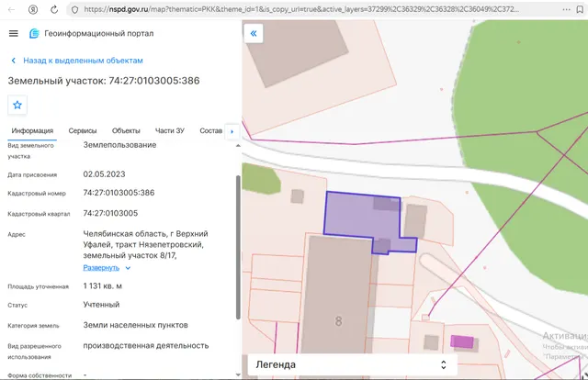This screenshot has width=588, height=380.
Task: Click the Земельный участок heading title
Action: (x=104, y=81)
